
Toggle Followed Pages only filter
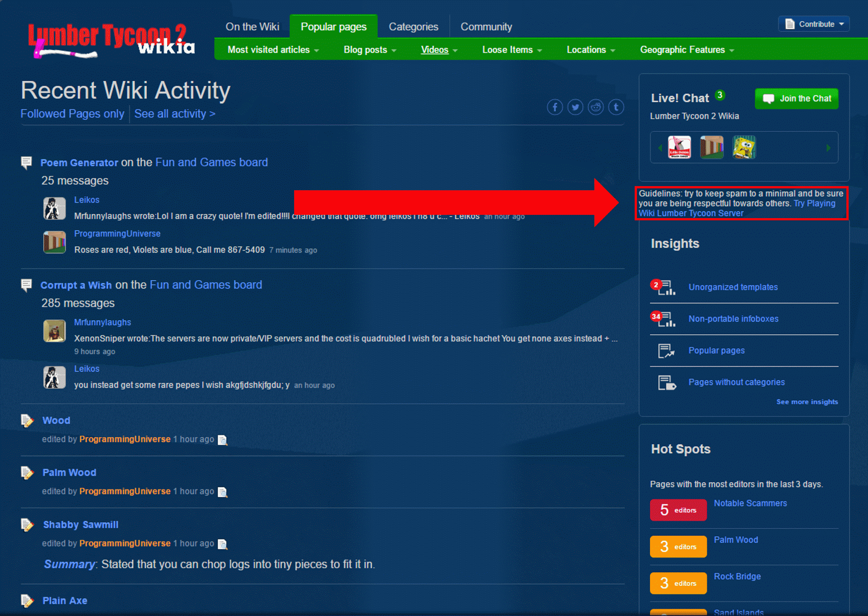tap(73, 114)
